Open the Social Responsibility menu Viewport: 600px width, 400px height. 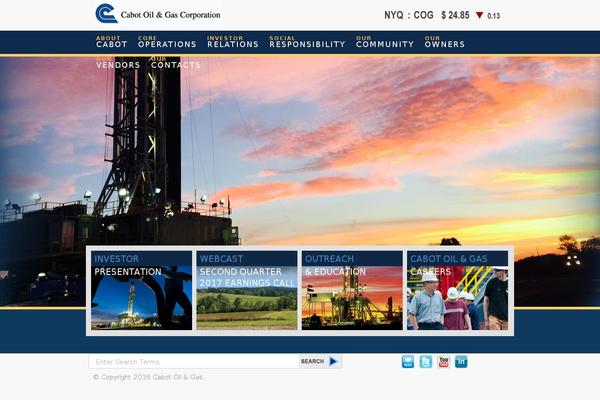tap(307, 42)
